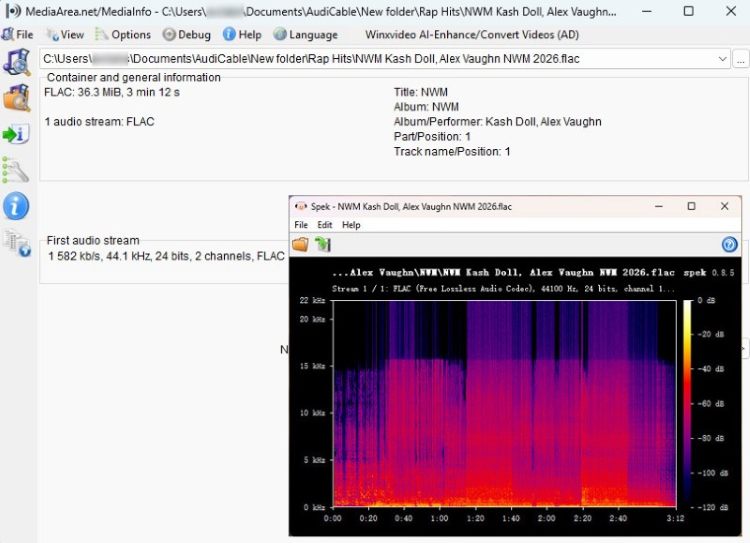Click Spek open folder toolbar icon

pos(300,244)
